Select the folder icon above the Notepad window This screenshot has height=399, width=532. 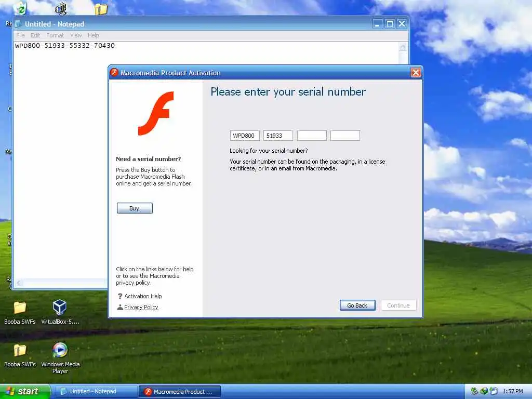[101, 9]
